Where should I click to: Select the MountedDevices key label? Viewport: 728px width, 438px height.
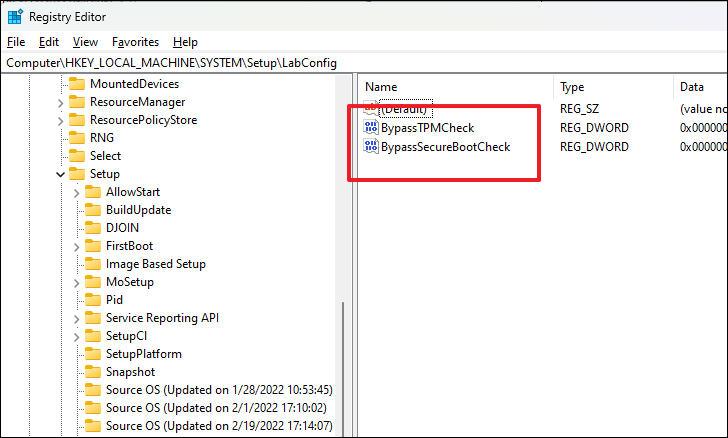pyautogui.click(x=135, y=84)
